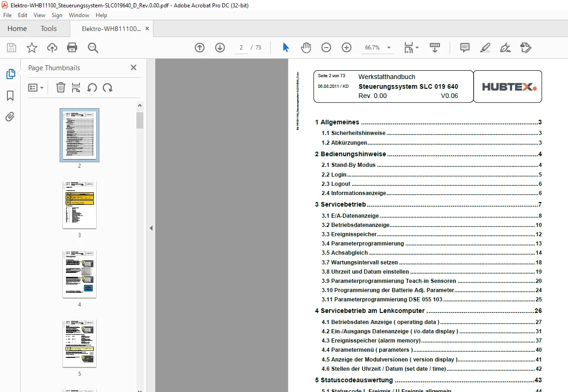Screen dimensions: 568x392
Task: Click contents entry 1.2 Abkürzungen
Action: tap(431, 143)
